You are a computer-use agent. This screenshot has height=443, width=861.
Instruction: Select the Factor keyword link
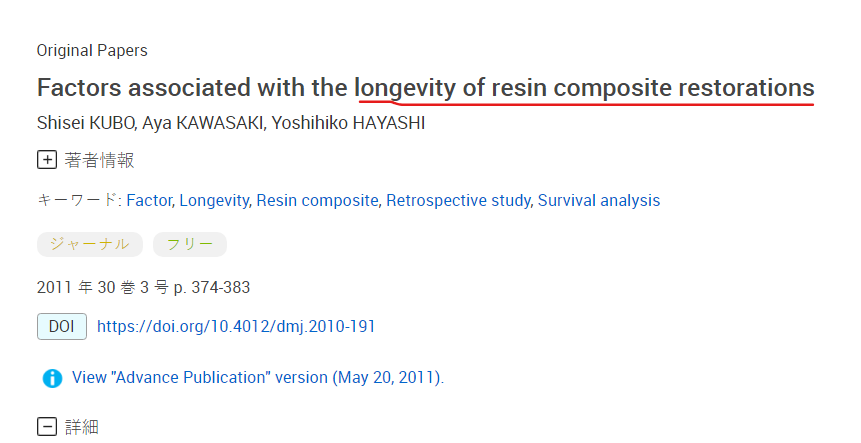151,200
